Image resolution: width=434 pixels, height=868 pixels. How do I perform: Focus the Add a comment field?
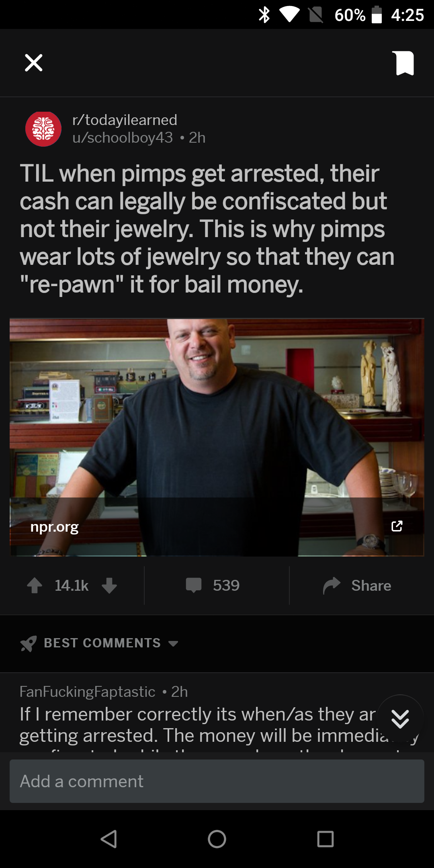tap(217, 781)
